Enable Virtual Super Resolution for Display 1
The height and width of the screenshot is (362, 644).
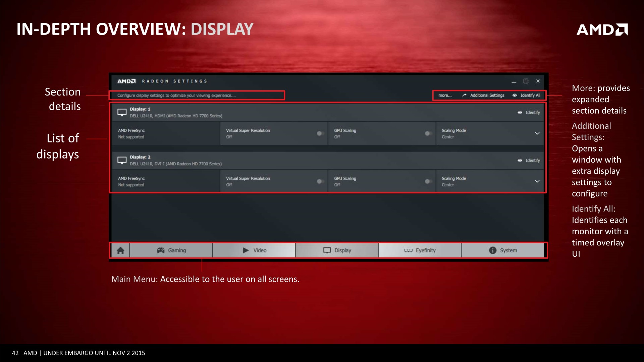click(x=320, y=133)
